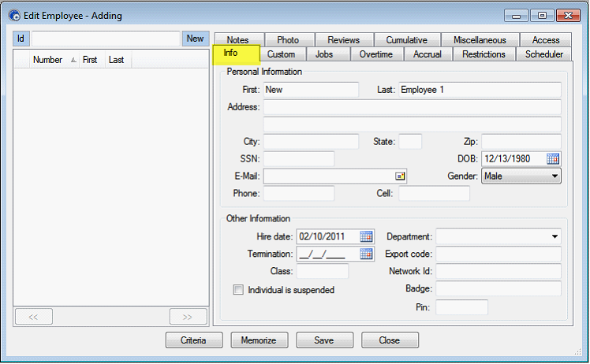This screenshot has width=590, height=364.
Task: Expand the Gender dropdown
Action: [555, 176]
